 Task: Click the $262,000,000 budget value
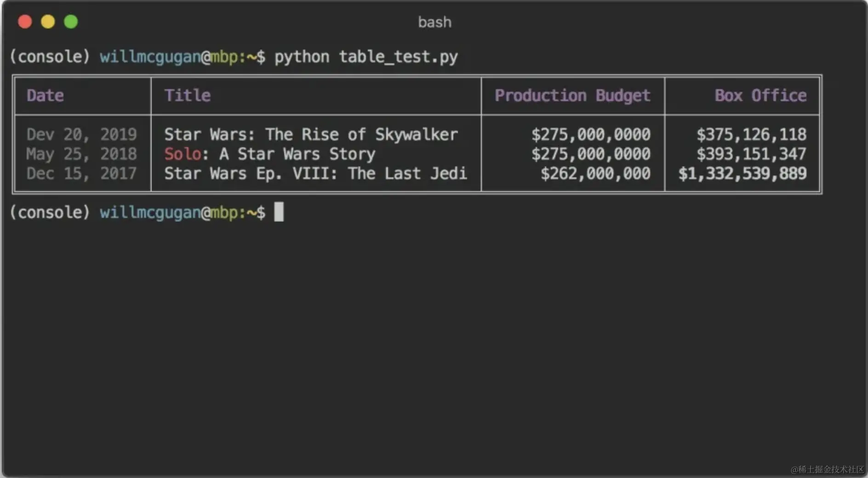point(595,174)
